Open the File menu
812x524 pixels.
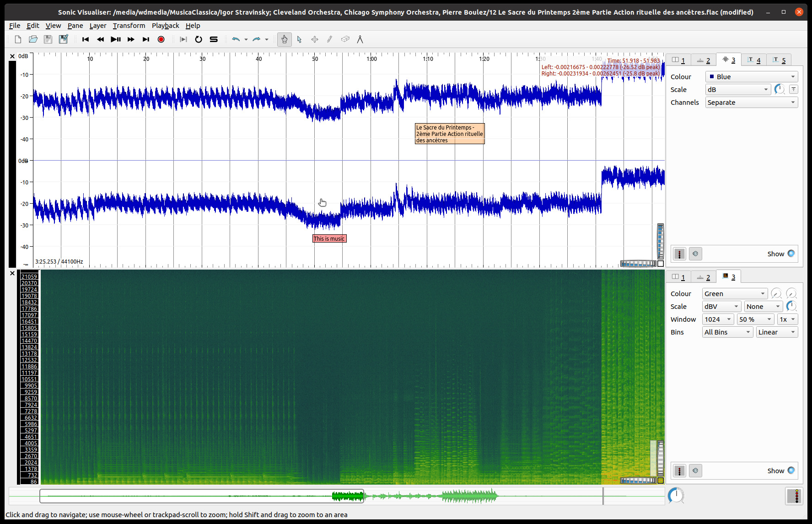pos(15,26)
